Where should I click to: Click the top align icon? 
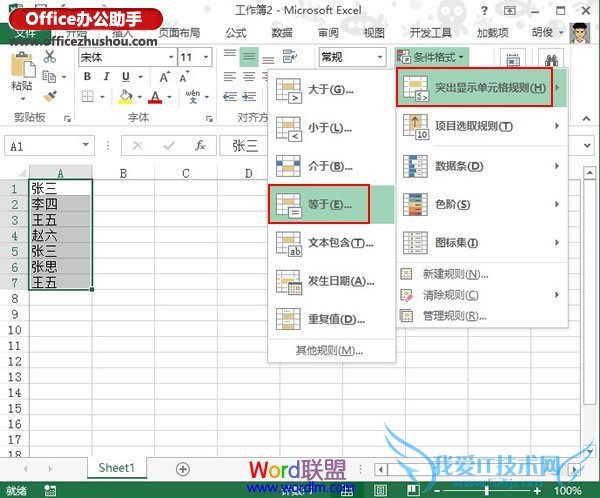[230, 55]
